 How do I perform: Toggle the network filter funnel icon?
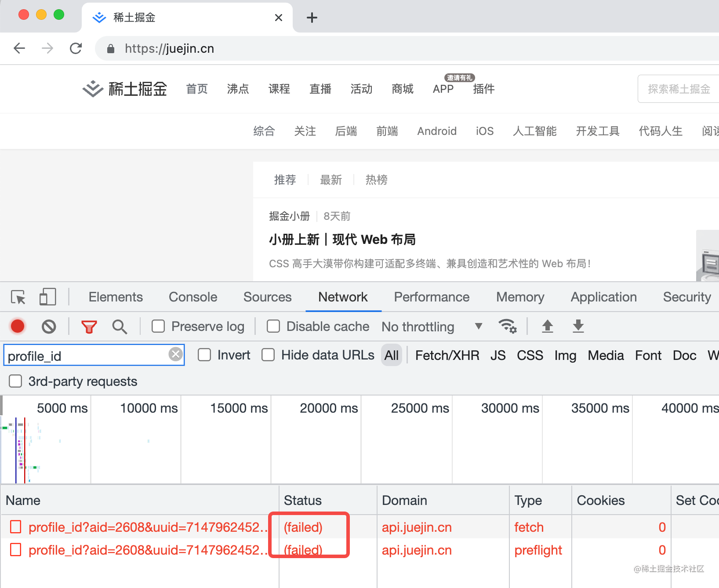click(x=89, y=327)
